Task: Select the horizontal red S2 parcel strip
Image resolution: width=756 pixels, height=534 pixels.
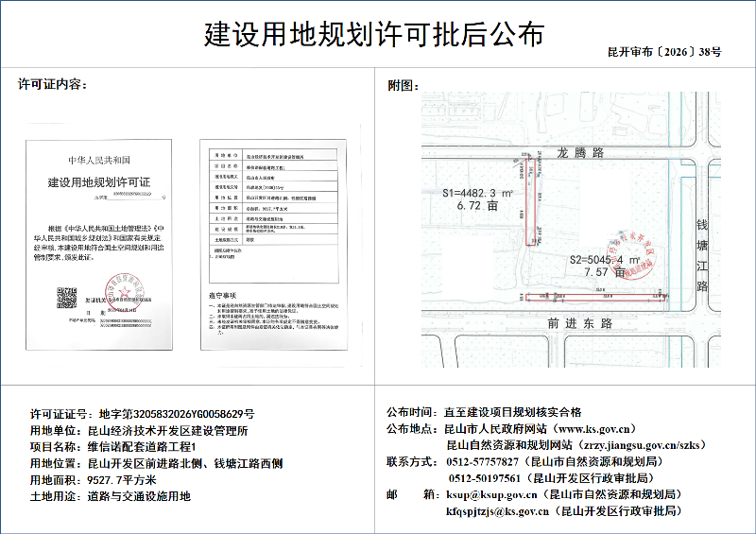Action: [x=593, y=296]
